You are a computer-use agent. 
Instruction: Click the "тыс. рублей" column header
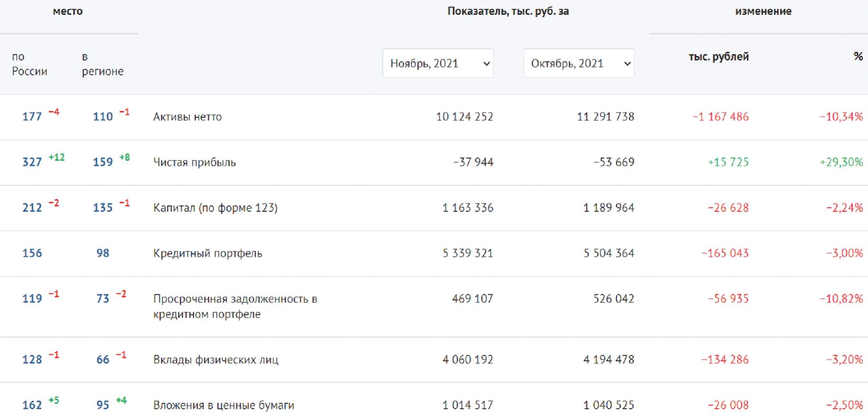click(718, 57)
